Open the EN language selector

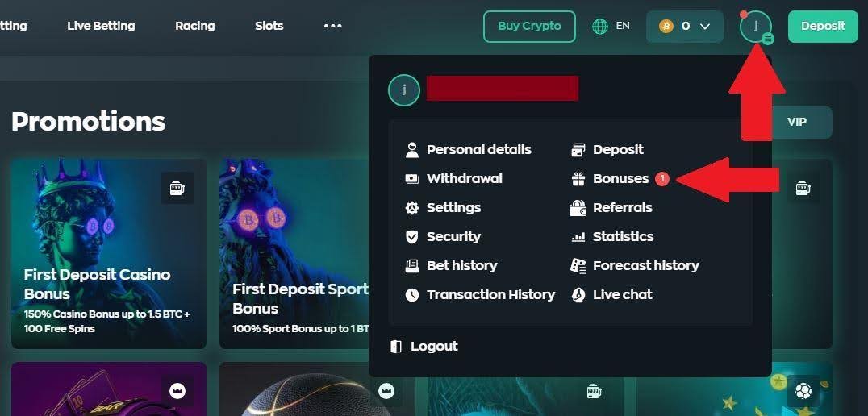coord(611,26)
